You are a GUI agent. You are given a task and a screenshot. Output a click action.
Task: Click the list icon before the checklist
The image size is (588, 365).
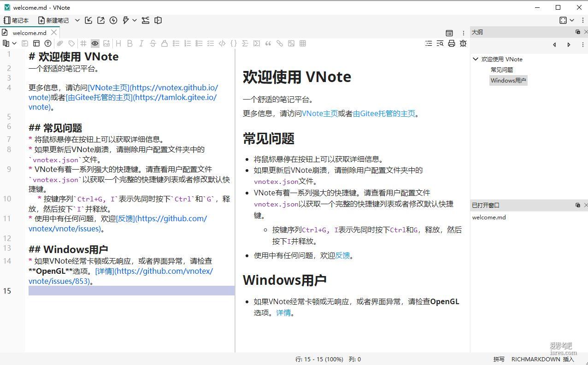199,43
